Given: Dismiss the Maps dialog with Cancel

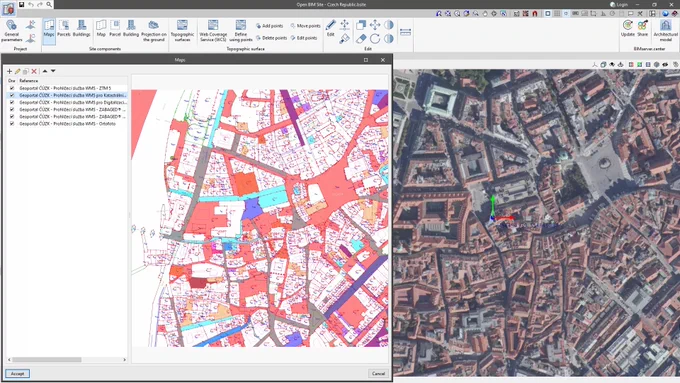Looking at the screenshot, I should [x=378, y=373].
